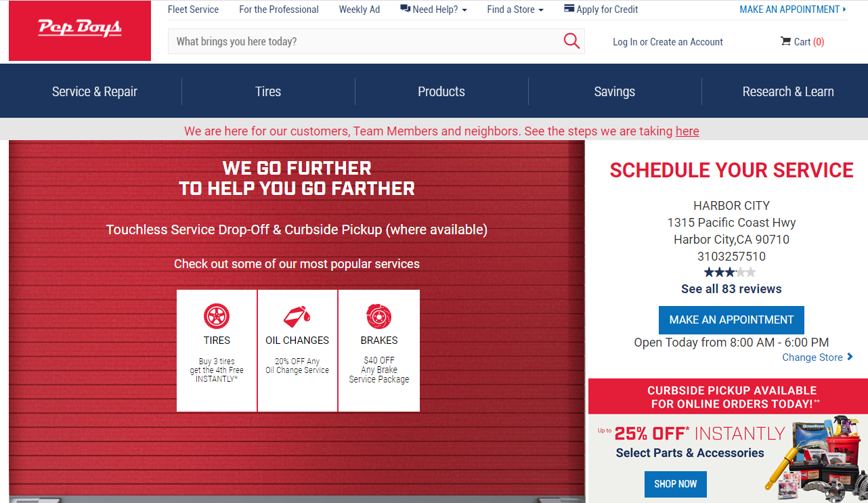This screenshot has width=868, height=503.
Task: Select the OIL CHANGES service card
Action: pyautogui.click(x=297, y=351)
